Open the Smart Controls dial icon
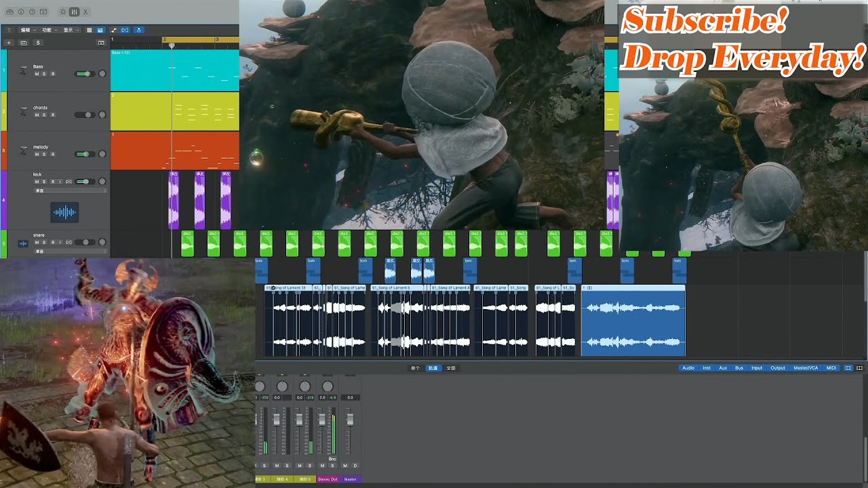Screen dimensions: 868x488 [x=63, y=12]
